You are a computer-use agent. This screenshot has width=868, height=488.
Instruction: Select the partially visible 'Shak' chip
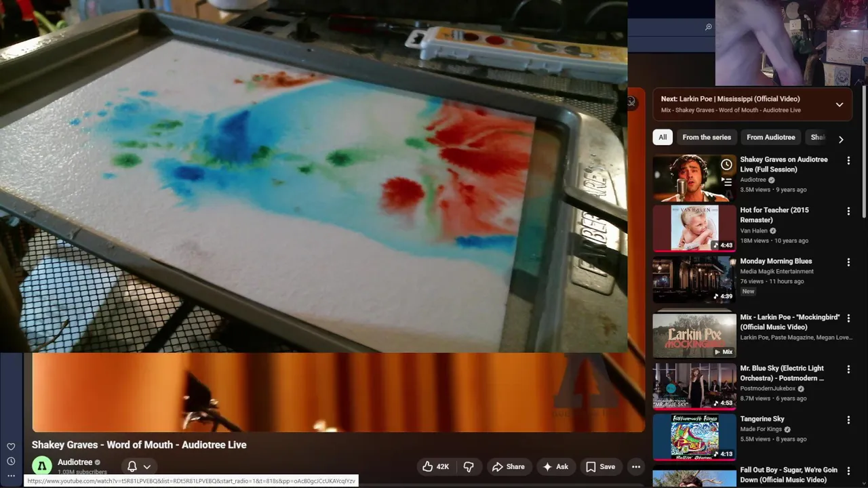coord(818,137)
